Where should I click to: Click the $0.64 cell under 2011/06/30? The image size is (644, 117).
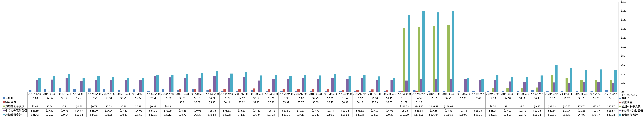point(35,107)
